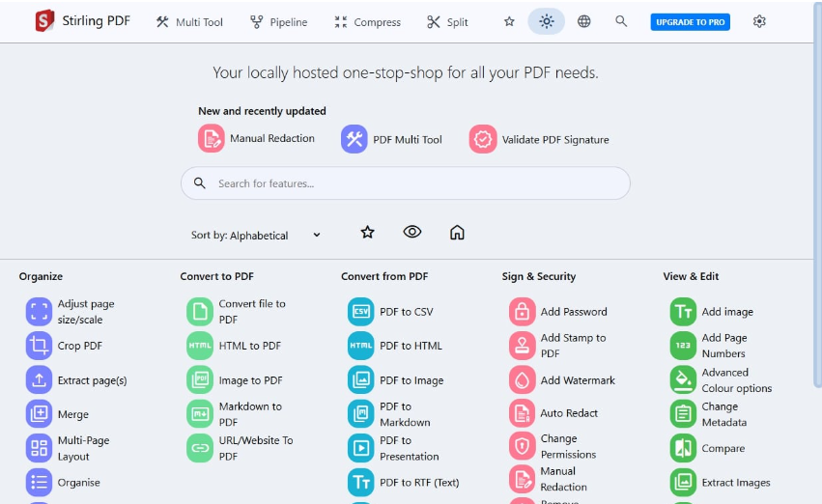Image resolution: width=822 pixels, height=504 pixels.
Task: Toggle favorites filter star below search
Action: point(367,232)
